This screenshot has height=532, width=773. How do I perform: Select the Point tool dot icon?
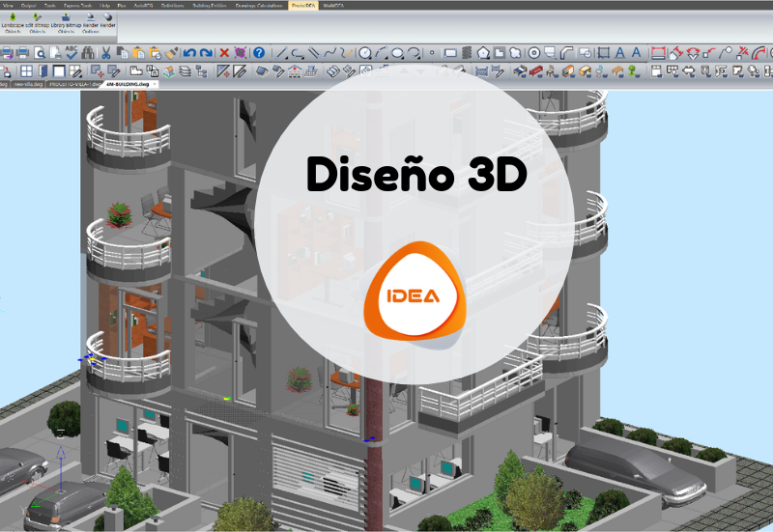432,53
